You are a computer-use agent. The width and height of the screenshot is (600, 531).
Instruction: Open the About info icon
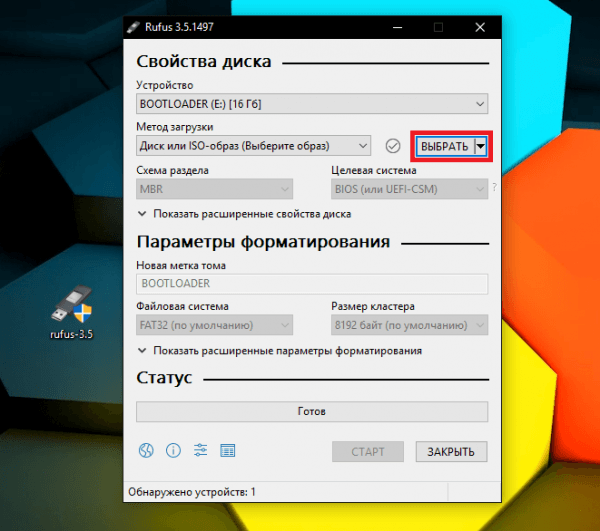coord(173,451)
